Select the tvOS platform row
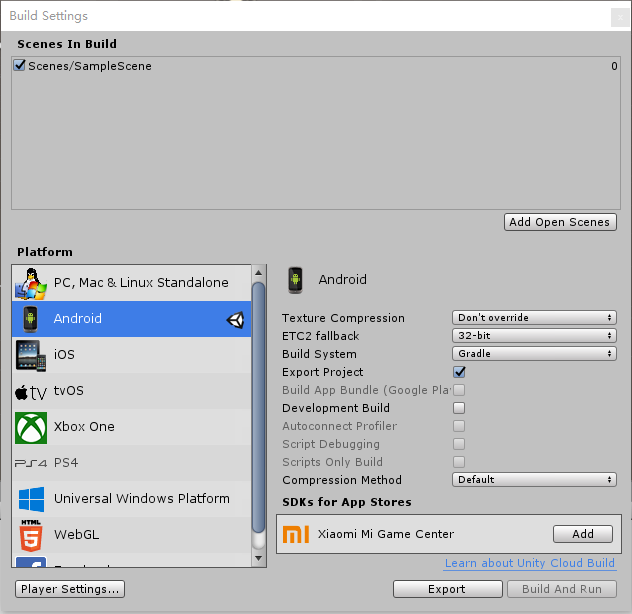Image resolution: width=632 pixels, height=614 pixels. [131, 391]
